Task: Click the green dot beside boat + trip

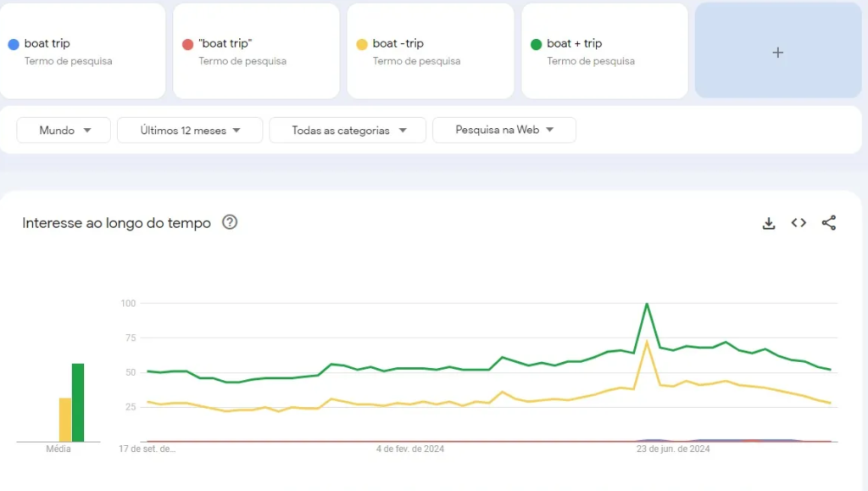Action: (536, 44)
